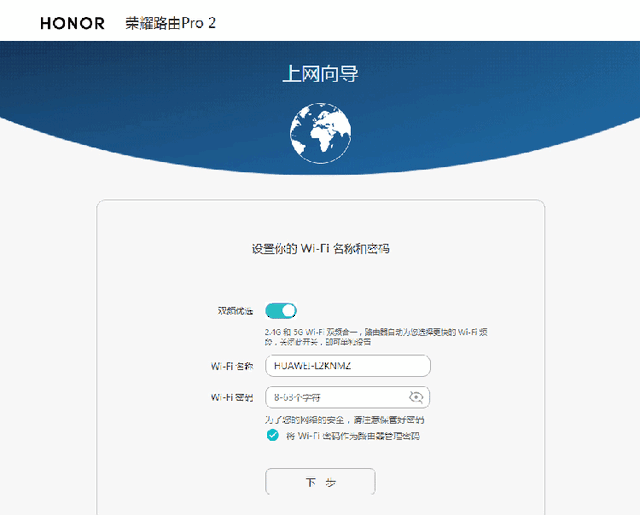Click the 下一步 next button
This screenshot has height=515, width=640.
pos(320,482)
